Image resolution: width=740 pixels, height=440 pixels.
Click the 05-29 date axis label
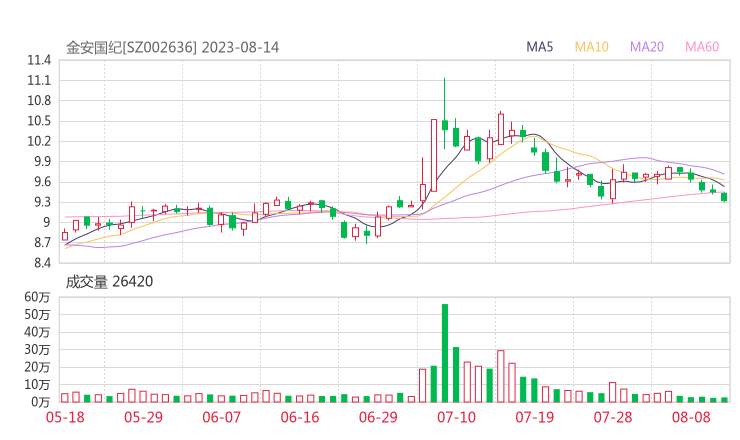pos(143,417)
